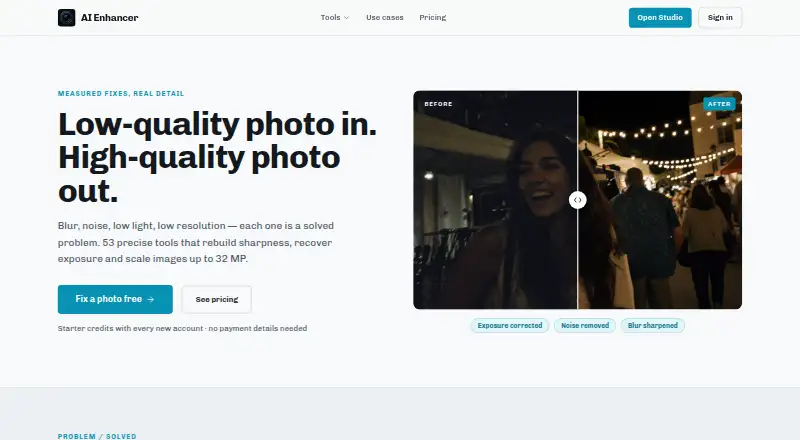Click the Fix a photo free button

pos(115,299)
